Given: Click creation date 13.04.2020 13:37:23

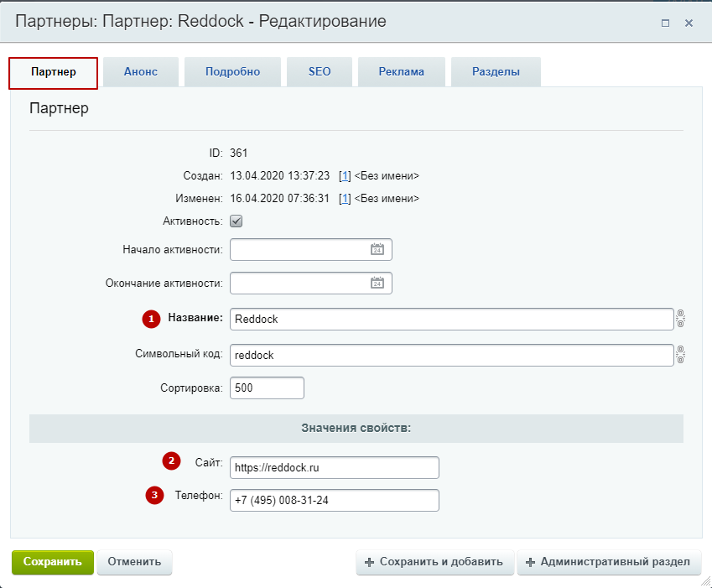Looking at the screenshot, I should pyautogui.click(x=280, y=175).
